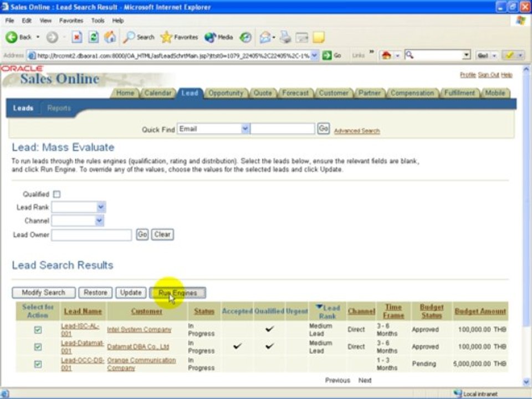Expand the Mail icon dropdown arrow
The height and width of the screenshot is (399, 532).
[x=273, y=37]
